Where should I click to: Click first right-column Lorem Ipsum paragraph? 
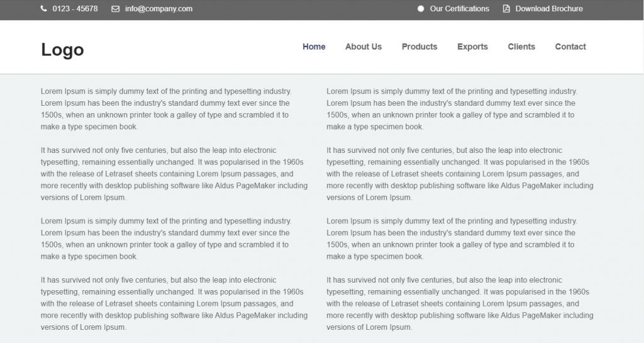pyautogui.click(x=452, y=109)
